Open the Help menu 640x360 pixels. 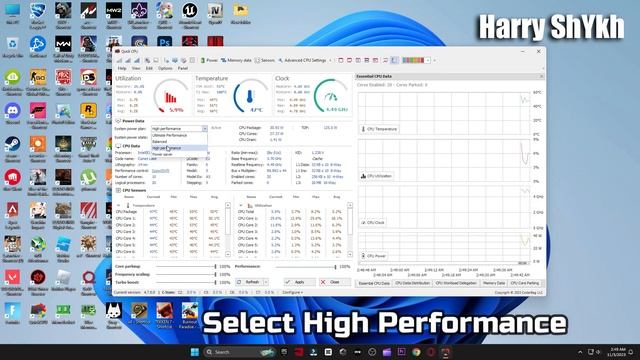(122, 68)
